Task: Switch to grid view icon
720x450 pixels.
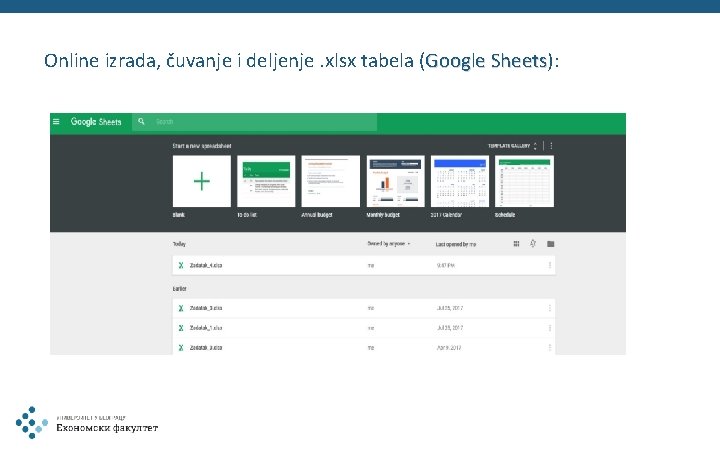Action: point(516,244)
